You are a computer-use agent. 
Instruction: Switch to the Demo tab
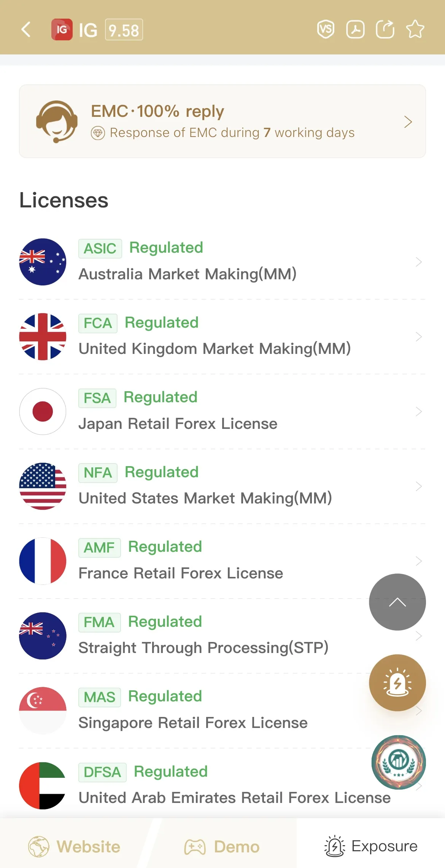pyautogui.click(x=222, y=847)
